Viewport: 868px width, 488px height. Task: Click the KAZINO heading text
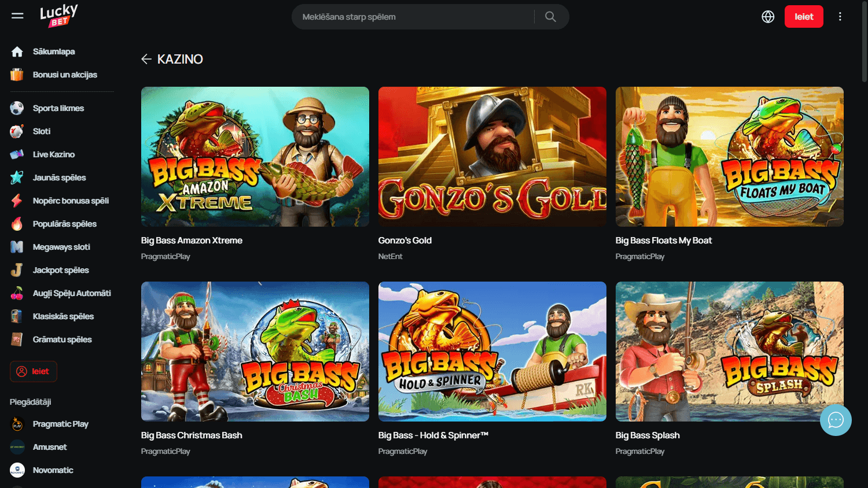(x=180, y=59)
